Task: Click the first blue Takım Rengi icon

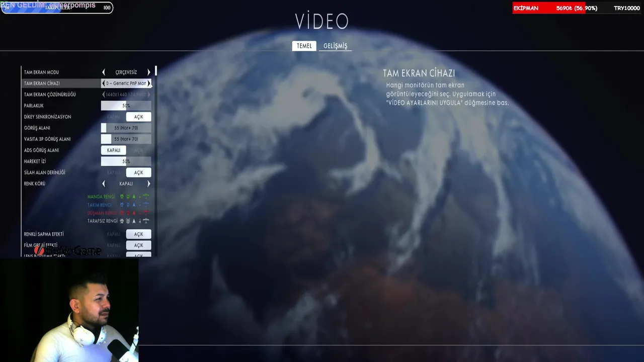Action: pyautogui.click(x=122, y=205)
